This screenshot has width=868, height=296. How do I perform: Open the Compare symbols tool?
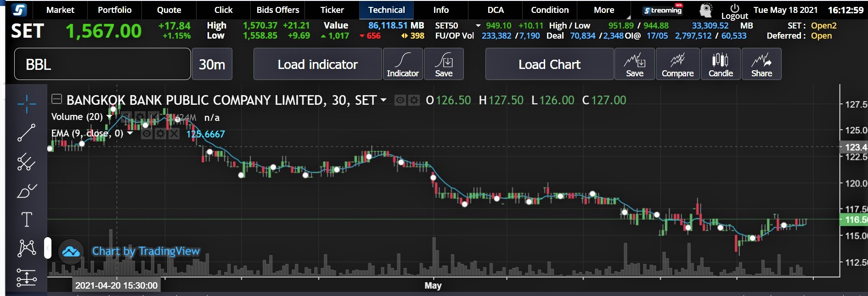click(678, 64)
